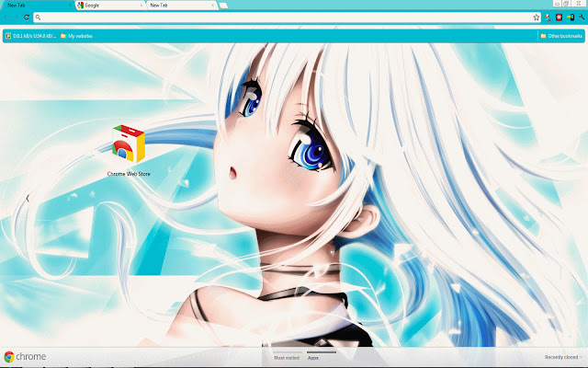Open the red asterisk extension icon
This screenshot has height=368, width=588.
[x=560, y=17]
